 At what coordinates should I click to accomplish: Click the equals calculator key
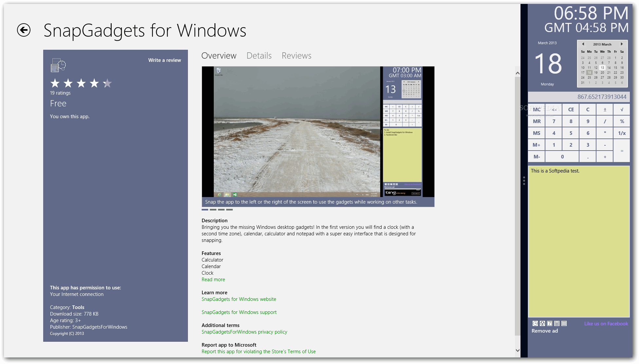click(x=622, y=151)
